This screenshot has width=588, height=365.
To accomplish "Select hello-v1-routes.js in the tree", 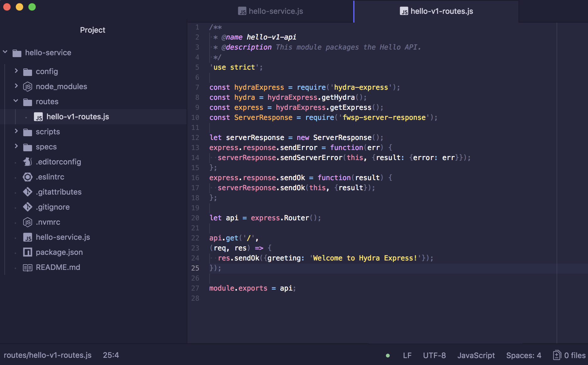I will pyautogui.click(x=78, y=117).
